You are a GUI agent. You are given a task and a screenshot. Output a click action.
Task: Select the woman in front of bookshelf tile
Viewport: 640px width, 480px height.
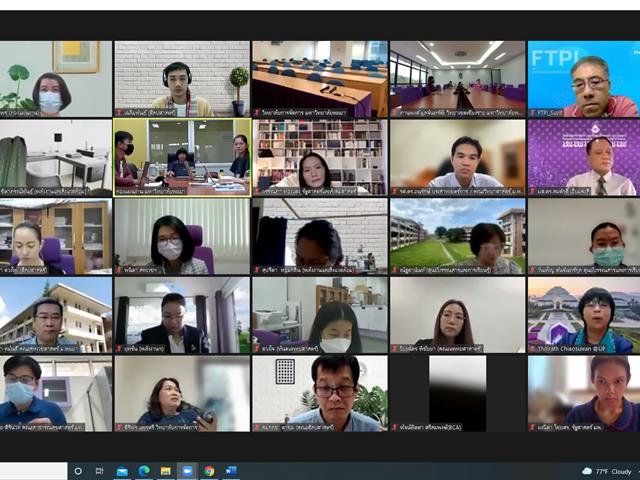320,158
